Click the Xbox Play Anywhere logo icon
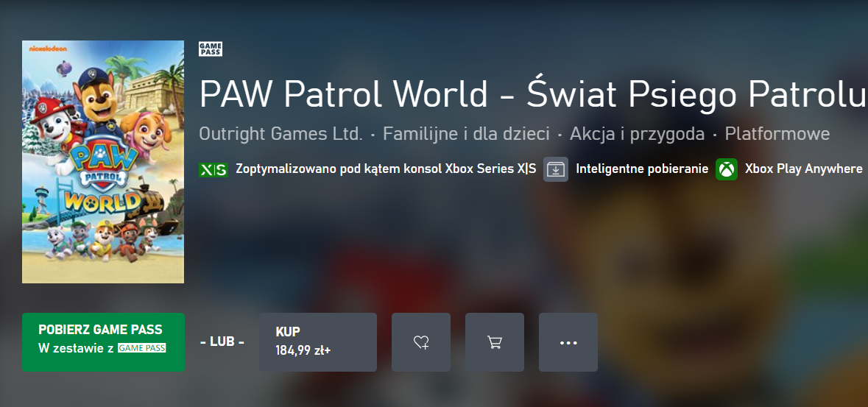 (x=727, y=169)
